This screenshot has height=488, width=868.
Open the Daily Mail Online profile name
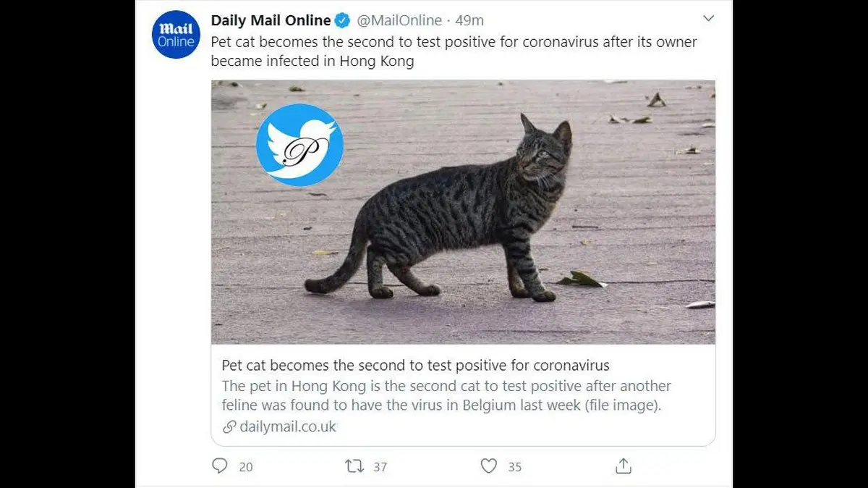[271, 20]
